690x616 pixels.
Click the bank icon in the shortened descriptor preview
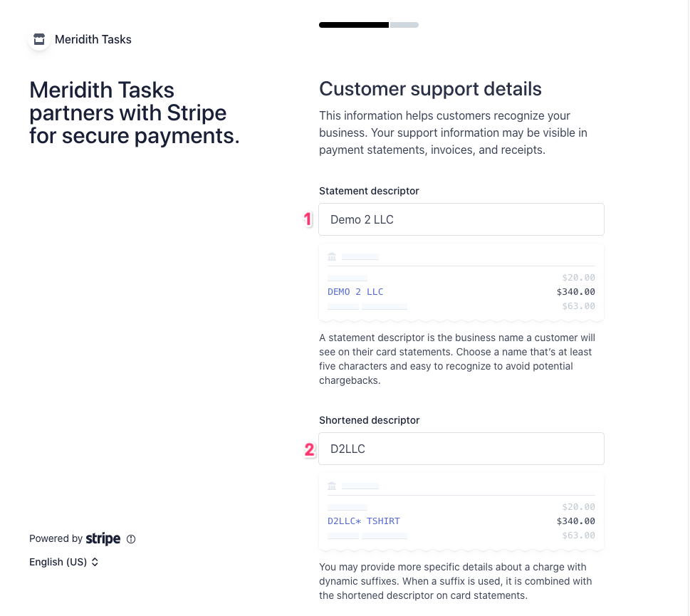point(332,486)
